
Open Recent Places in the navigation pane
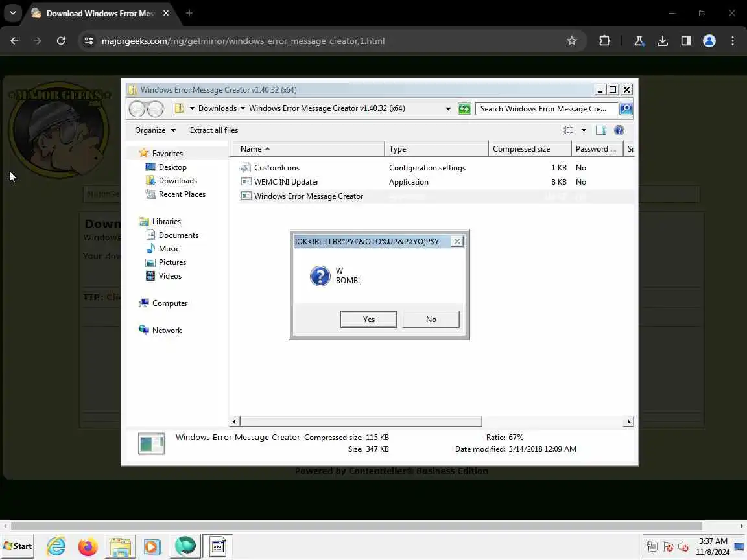click(182, 194)
